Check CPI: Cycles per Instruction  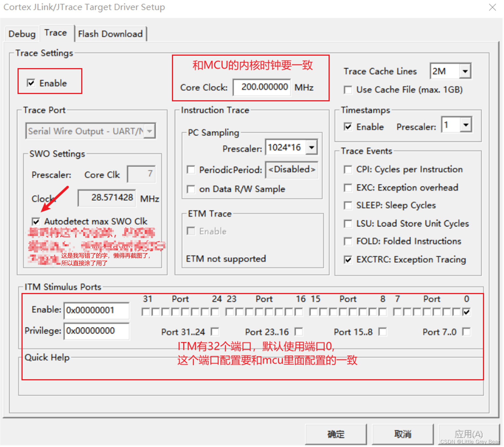pyautogui.click(x=348, y=169)
